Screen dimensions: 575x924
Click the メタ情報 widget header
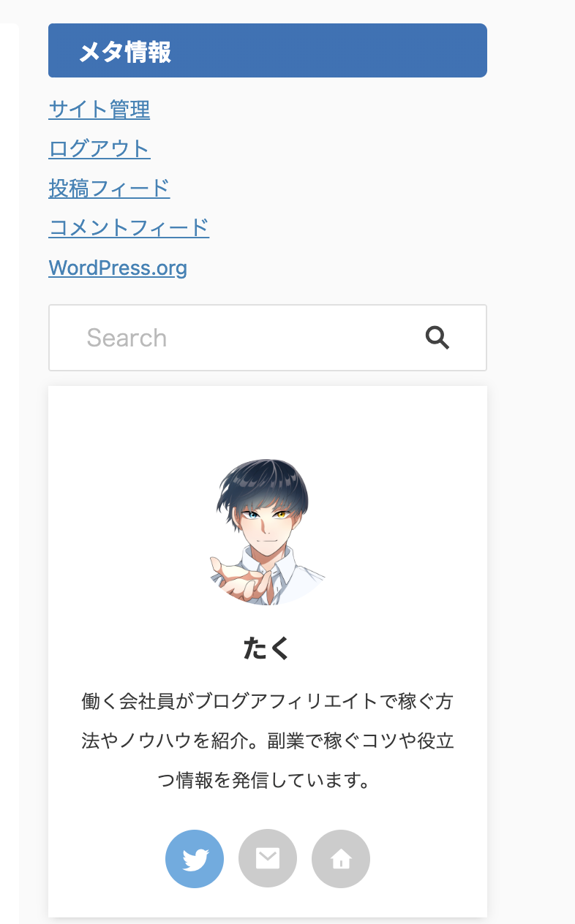coord(268,50)
